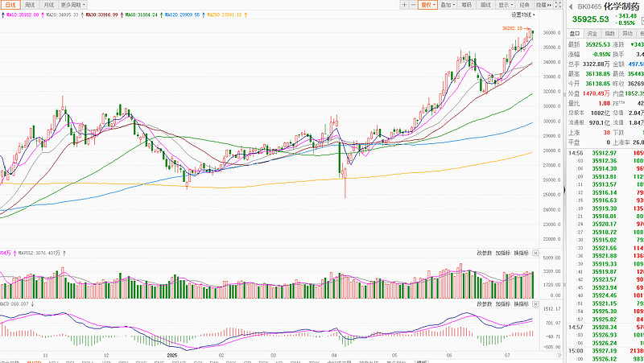The height and width of the screenshot is (363, 644).
Task: Select the 月线 monthly period tab
Action: (x=48, y=5)
